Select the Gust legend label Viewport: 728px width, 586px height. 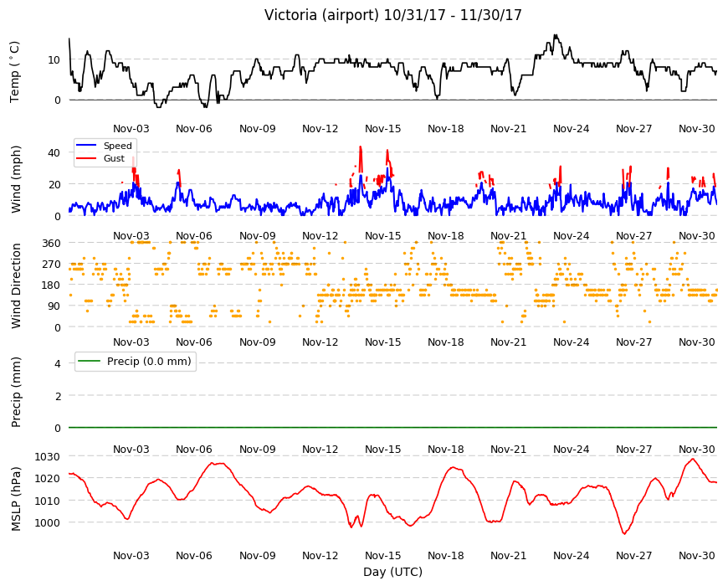point(114,158)
